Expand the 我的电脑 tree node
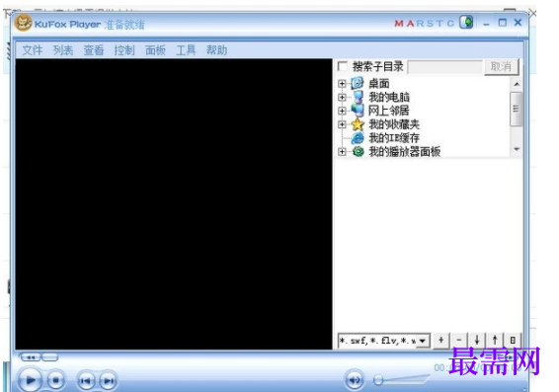Screen dimensions: 559x392 (x=342, y=98)
